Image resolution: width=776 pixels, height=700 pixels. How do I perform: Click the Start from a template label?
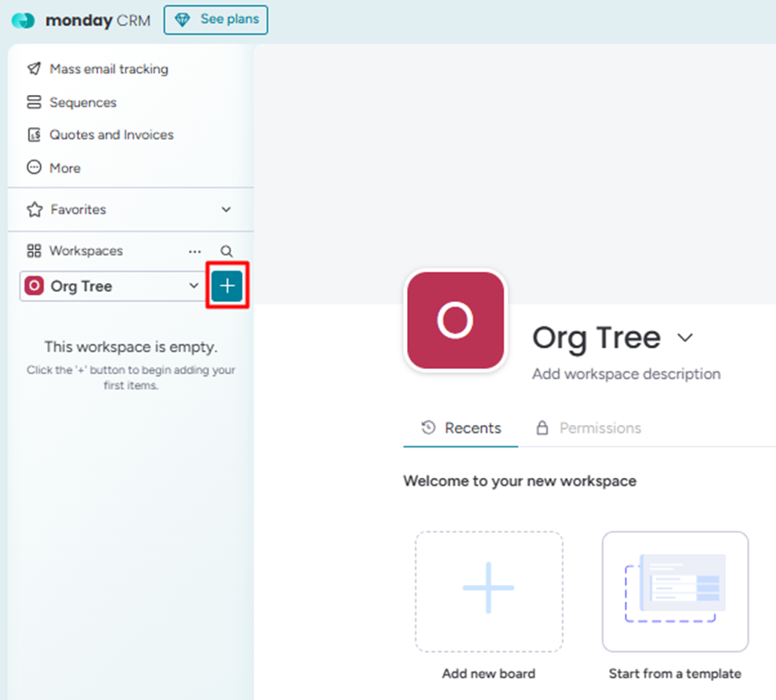(x=675, y=674)
